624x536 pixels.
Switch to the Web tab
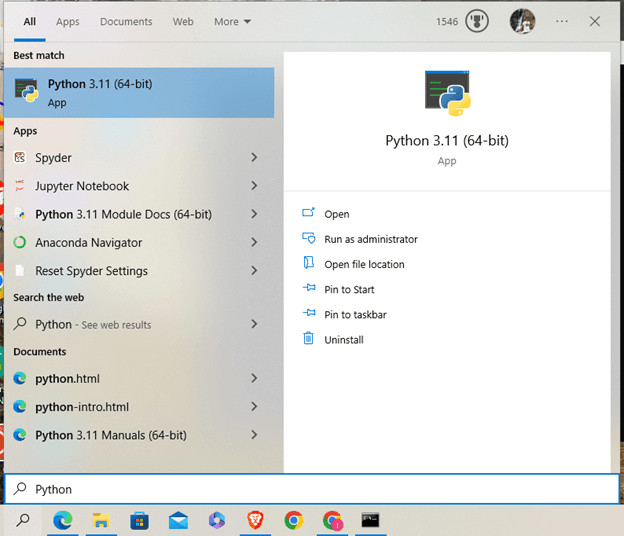(x=183, y=21)
